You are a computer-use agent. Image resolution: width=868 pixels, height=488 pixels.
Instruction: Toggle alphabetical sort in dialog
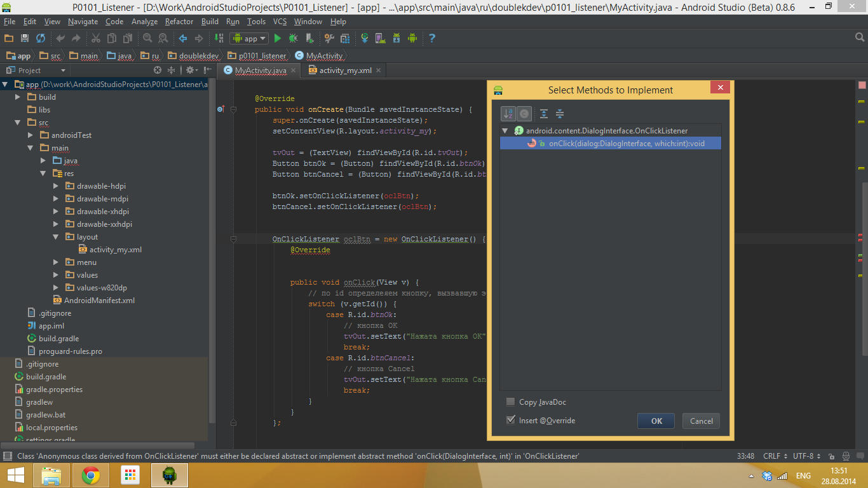(508, 114)
